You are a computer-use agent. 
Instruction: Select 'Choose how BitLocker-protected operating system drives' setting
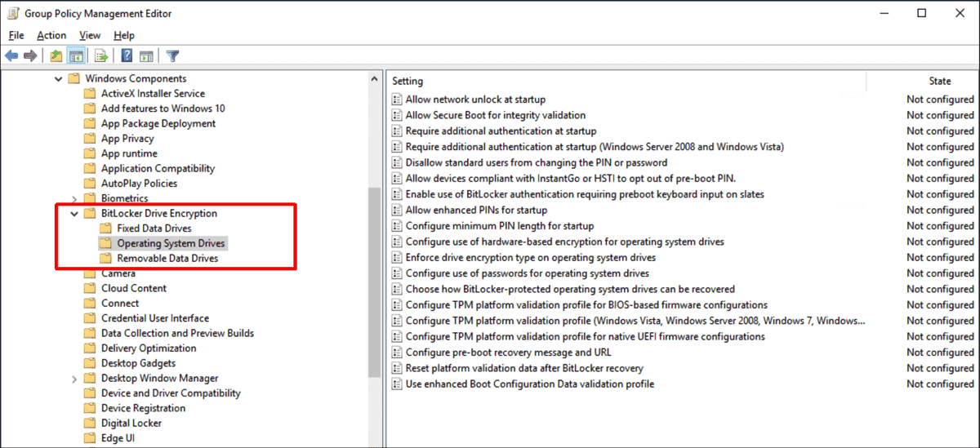(x=570, y=289)
